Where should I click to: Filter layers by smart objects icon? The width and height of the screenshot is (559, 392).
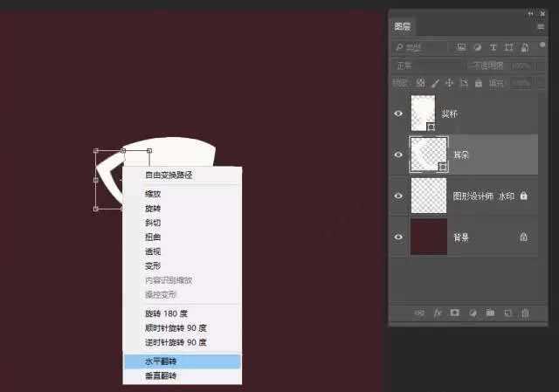pyautogui.click(x=525, y=47)
